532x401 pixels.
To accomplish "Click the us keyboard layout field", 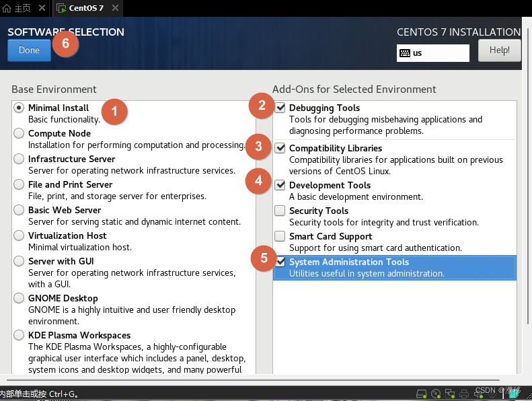I will tap(433, 53).
